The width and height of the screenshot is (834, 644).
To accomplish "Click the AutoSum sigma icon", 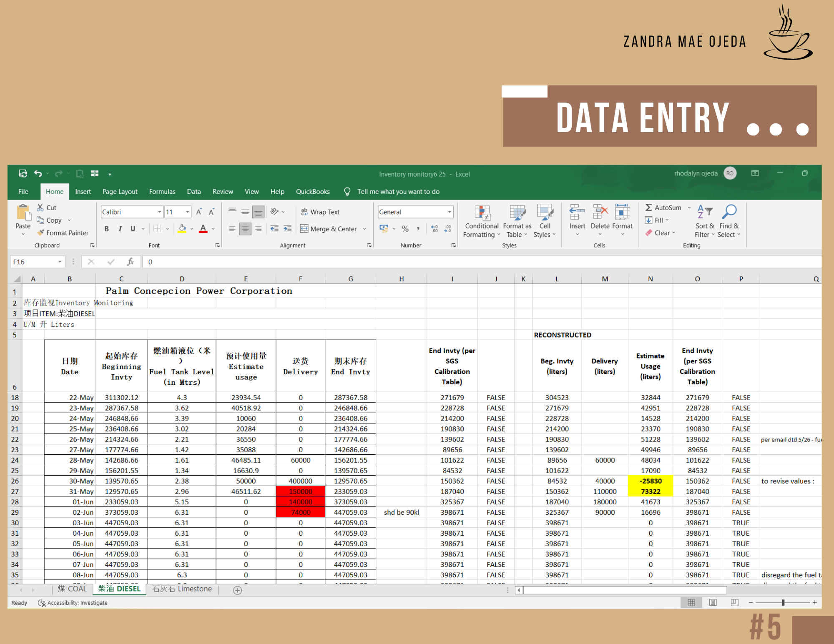I will click(x=649, y=208).
